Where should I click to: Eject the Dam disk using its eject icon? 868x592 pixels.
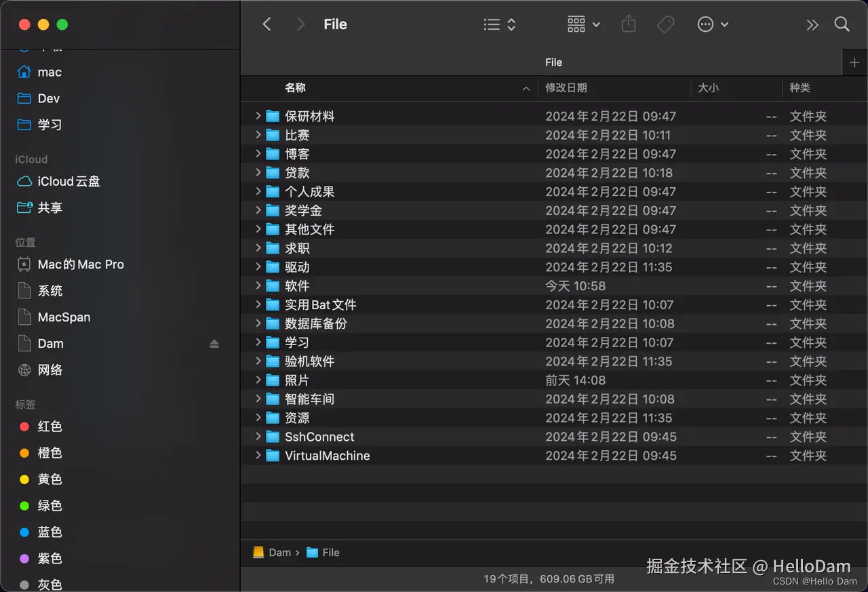(214, 344)
